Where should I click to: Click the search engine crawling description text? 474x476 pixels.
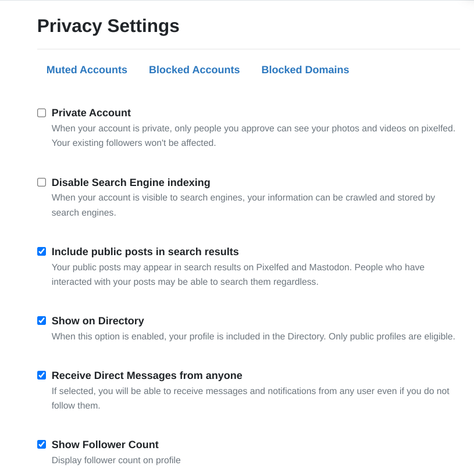(243, 205)
